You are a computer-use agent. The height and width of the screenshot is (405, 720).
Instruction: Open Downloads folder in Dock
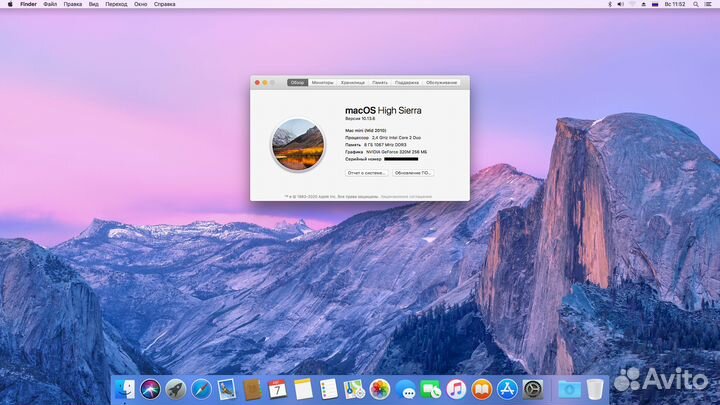(569, 389)
